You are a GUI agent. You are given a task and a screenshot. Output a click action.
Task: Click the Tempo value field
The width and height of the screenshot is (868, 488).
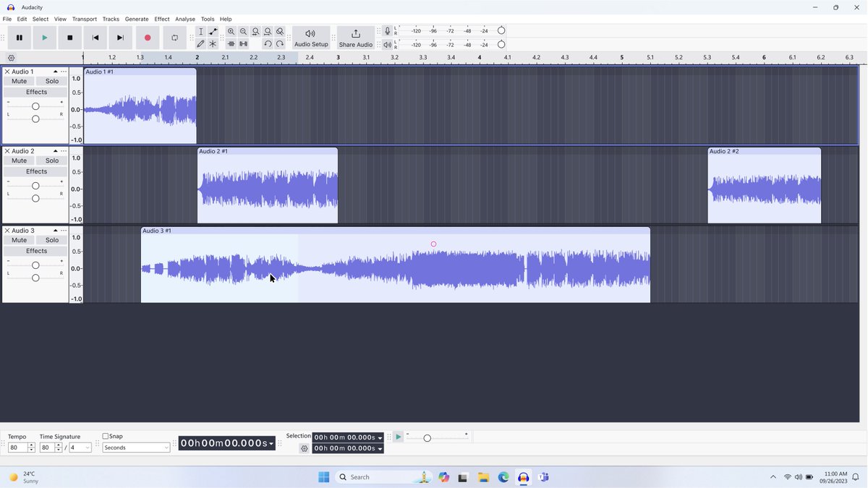click(17, 448)
